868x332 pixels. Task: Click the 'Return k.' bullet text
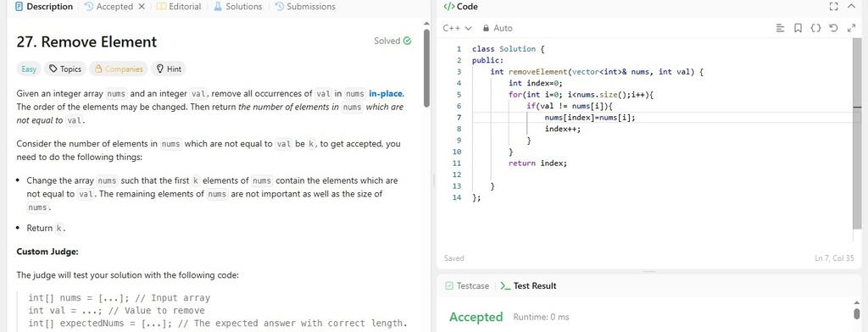tap(47, 228)
